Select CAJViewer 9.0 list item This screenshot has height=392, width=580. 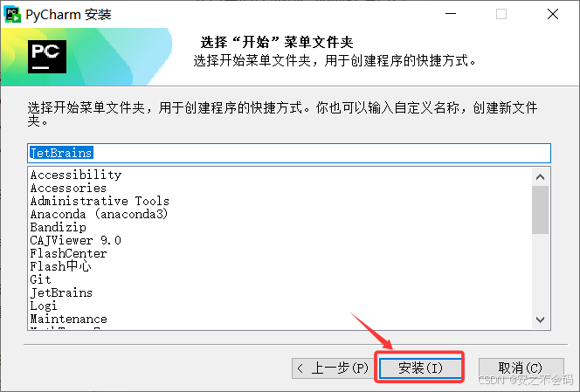point(75,240)
